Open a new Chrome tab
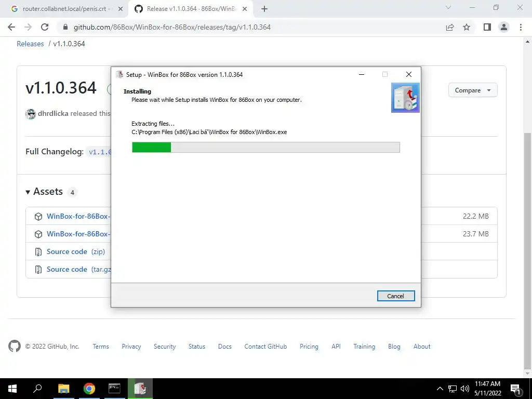The image size is (532, 399). tap(264, 9)
